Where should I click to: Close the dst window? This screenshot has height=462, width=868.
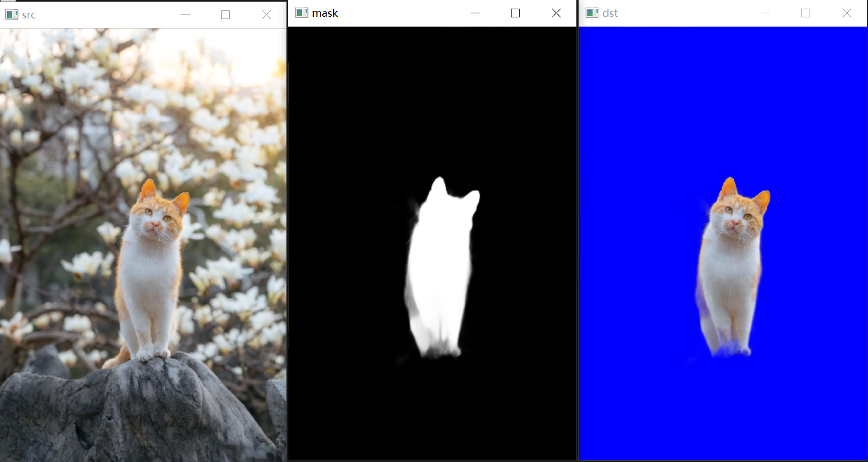pos(847,13)
